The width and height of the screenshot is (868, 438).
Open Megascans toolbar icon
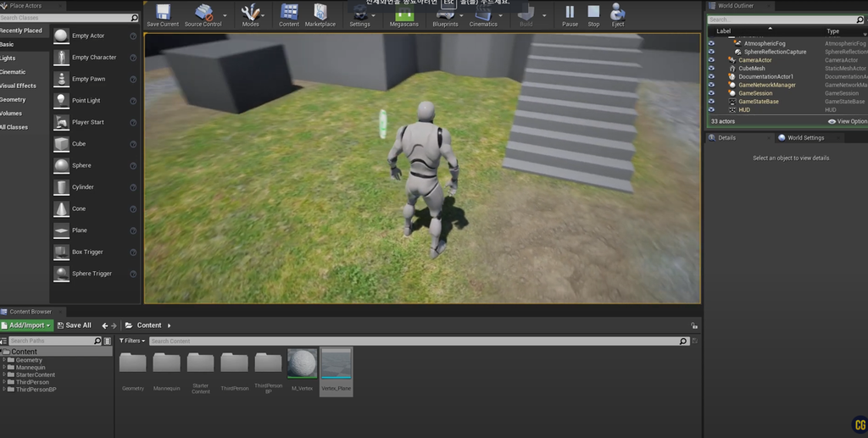(404, 17)
